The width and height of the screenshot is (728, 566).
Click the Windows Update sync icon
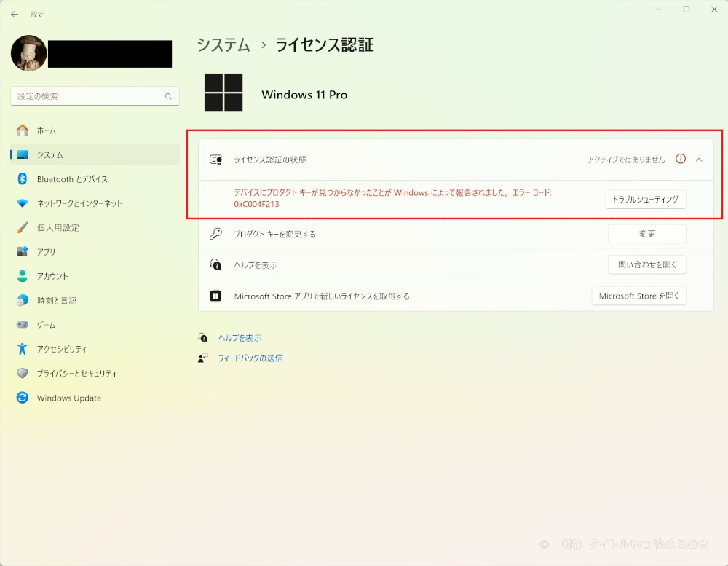tap(23, 398)
